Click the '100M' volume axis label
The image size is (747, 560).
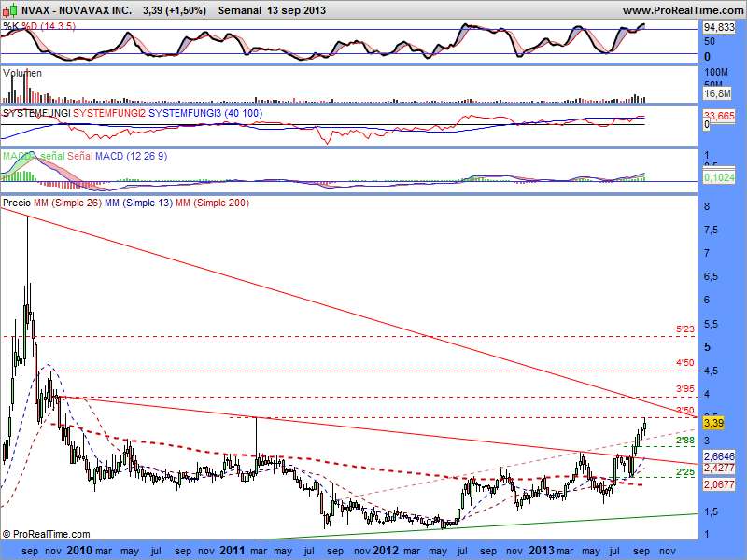(x=716, y=73)
